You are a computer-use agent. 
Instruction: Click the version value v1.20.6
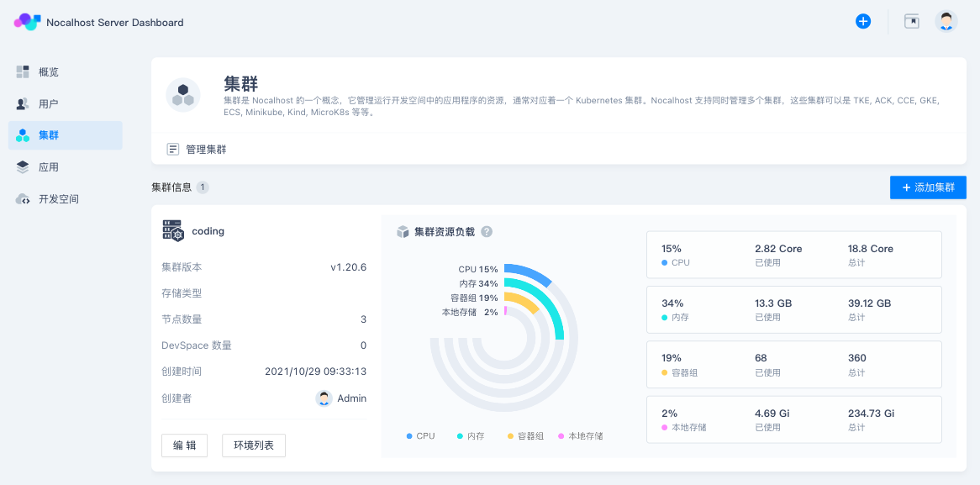[x=348, y=267]
